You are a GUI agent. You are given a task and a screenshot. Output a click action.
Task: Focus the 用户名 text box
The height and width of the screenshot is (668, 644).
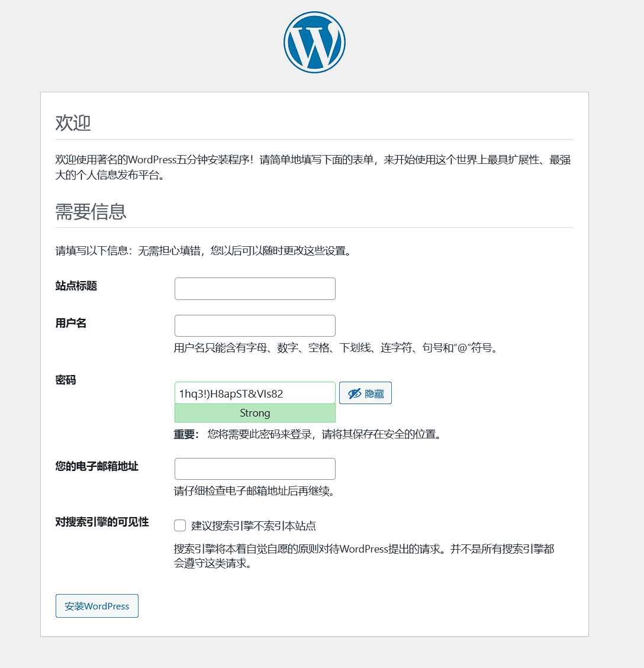click(255, 326)
